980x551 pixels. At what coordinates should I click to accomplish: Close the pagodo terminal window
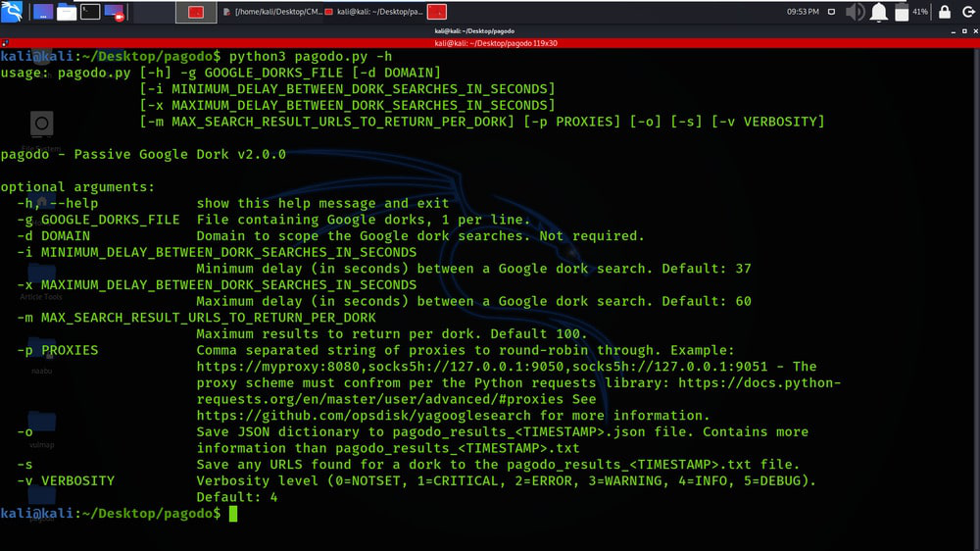[975, 30]
